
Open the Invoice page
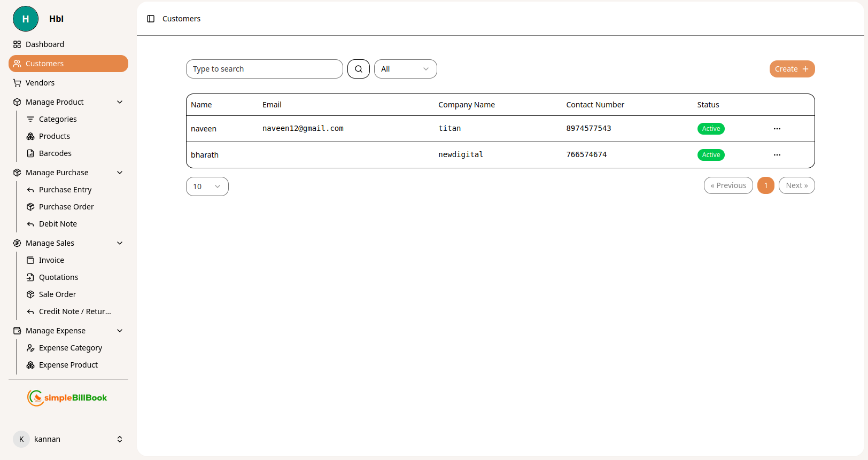(x=51, y=260)
